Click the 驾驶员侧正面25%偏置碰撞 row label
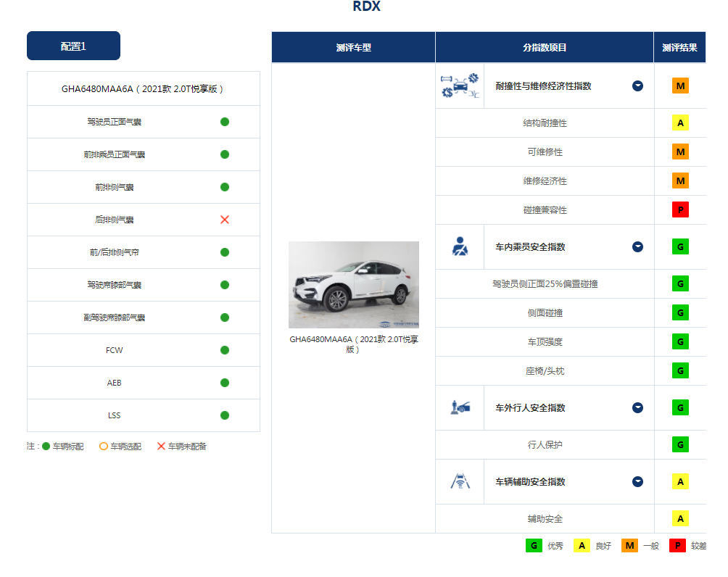Viewport: 728px width, 577px height. [x=545, y=283]
